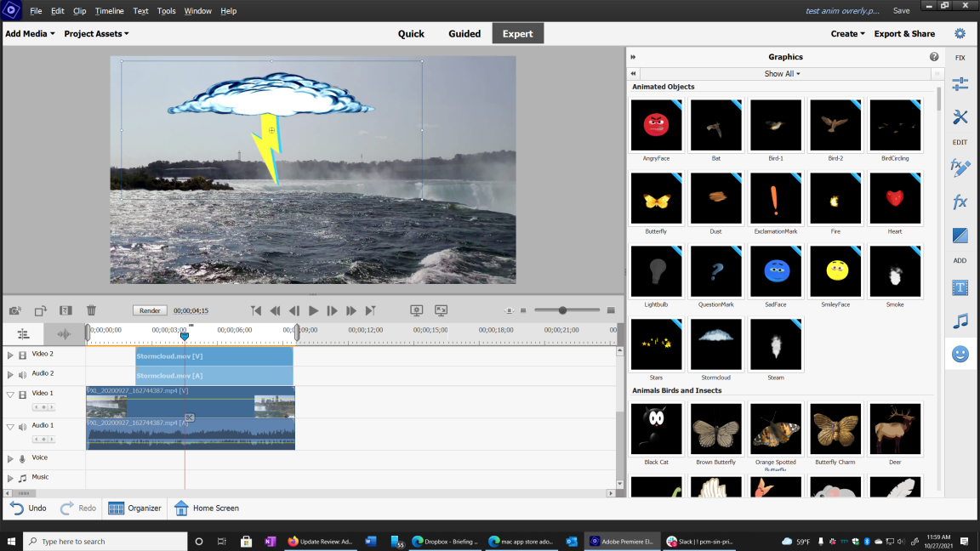Delete the selected clip with the trash icon
Screen dimensions: 980x551
point(91,311)
